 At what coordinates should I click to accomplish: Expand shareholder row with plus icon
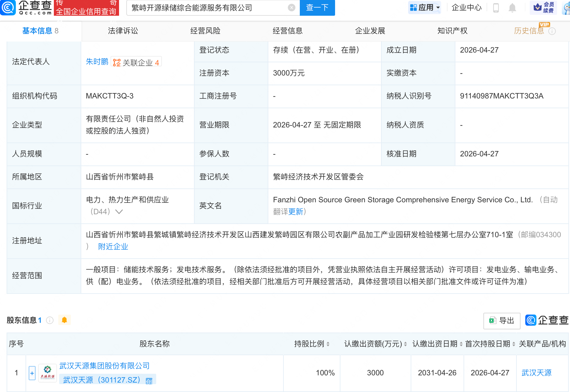click(32, 373)
